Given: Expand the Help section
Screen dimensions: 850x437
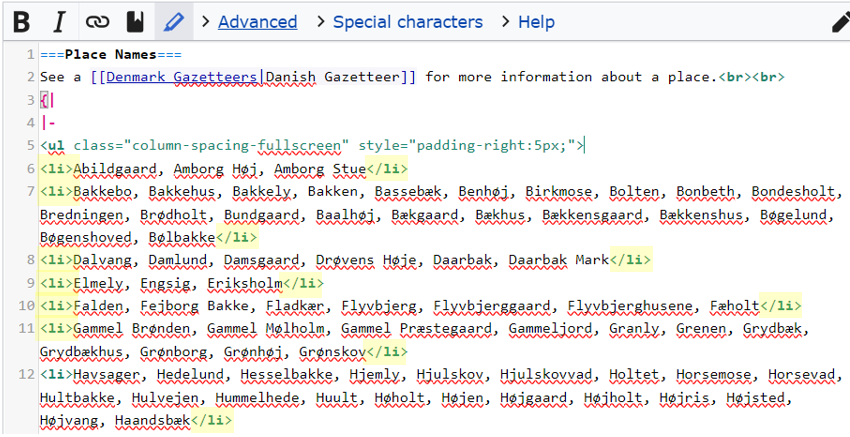Looking at the screenshot, I should [536, 22].
